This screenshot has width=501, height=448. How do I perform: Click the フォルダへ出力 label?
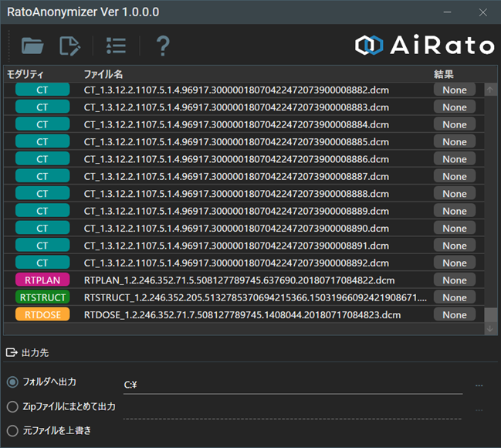coord(49,382)
